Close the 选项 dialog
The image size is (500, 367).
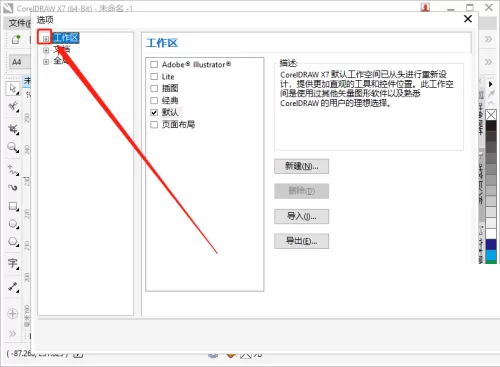coord(468,19)
